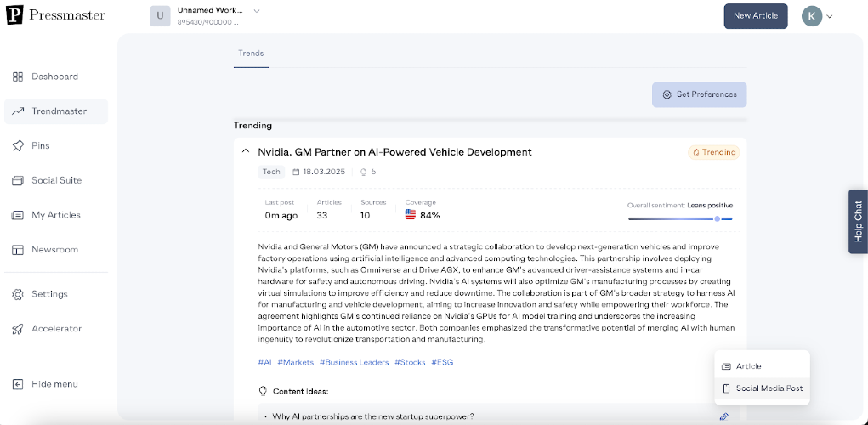Click the US flag coverage icon

[x=411, y=215]
